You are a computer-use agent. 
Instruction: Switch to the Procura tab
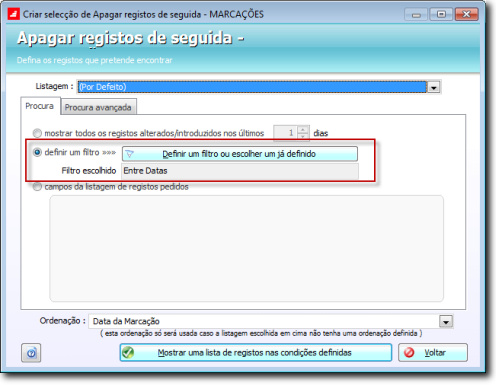[40, 106]
